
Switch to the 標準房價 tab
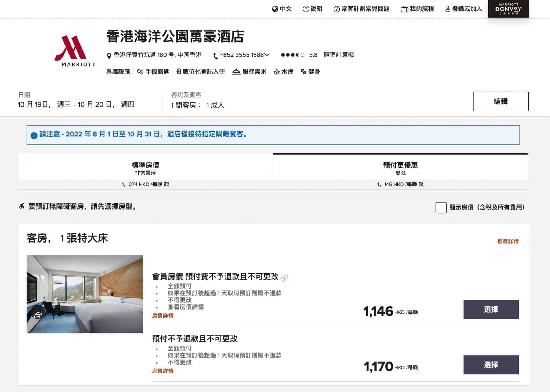145,171
